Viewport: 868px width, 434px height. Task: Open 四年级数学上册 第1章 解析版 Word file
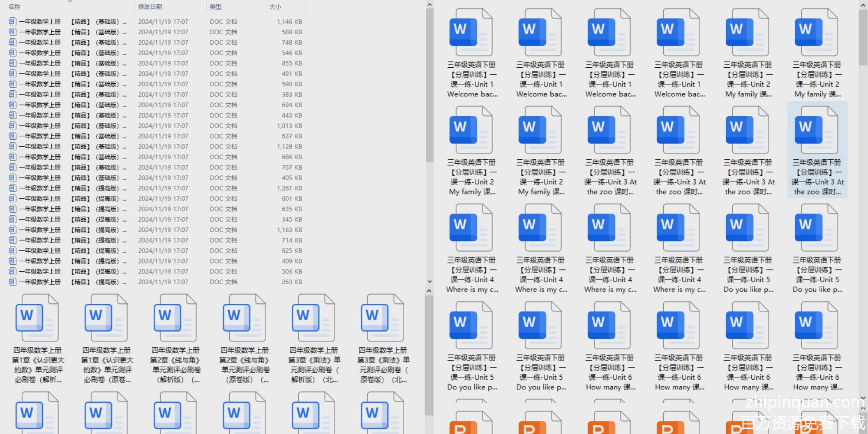click(37, 319)
